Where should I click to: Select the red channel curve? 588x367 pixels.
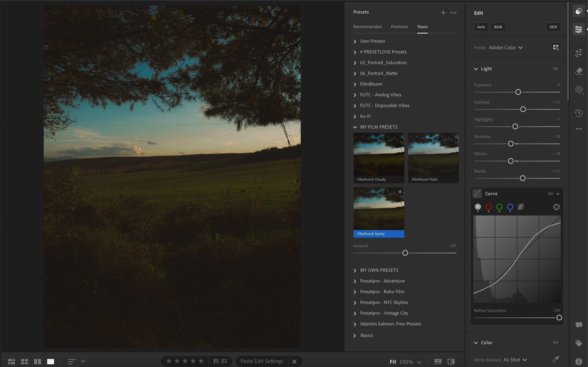point(488,207)
